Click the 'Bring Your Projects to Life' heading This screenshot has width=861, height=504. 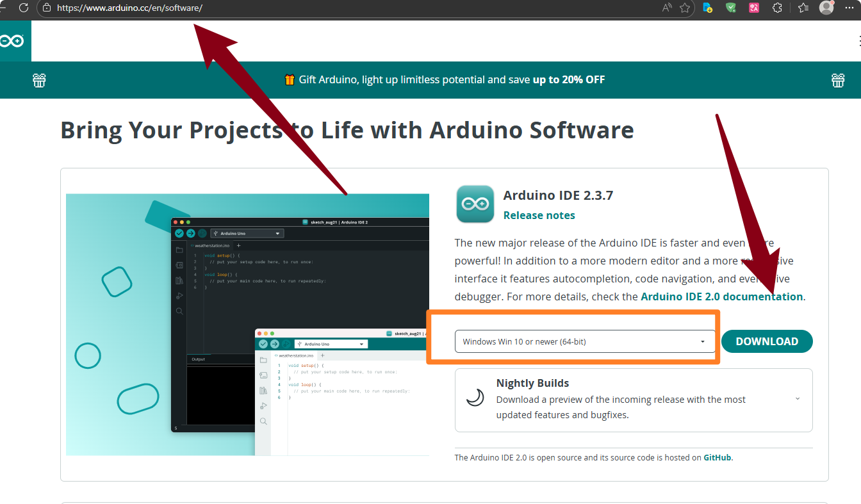(x=347, y=130)
